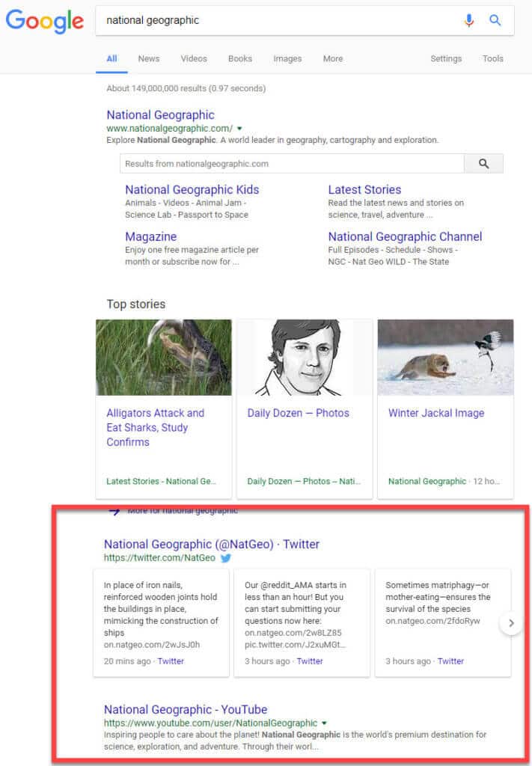
Task: Click the Daily Dozen portrait sketch thumbnail
Action: click(305, 358)
